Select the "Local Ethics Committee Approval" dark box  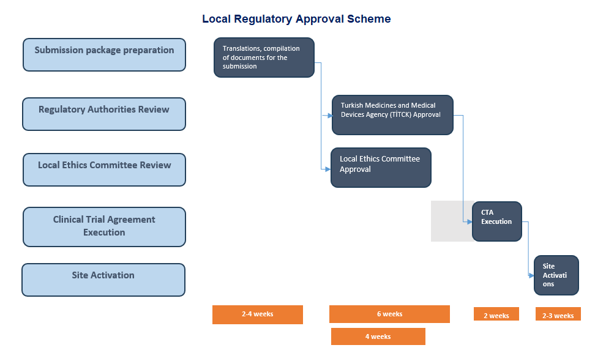tap(381, 168)
